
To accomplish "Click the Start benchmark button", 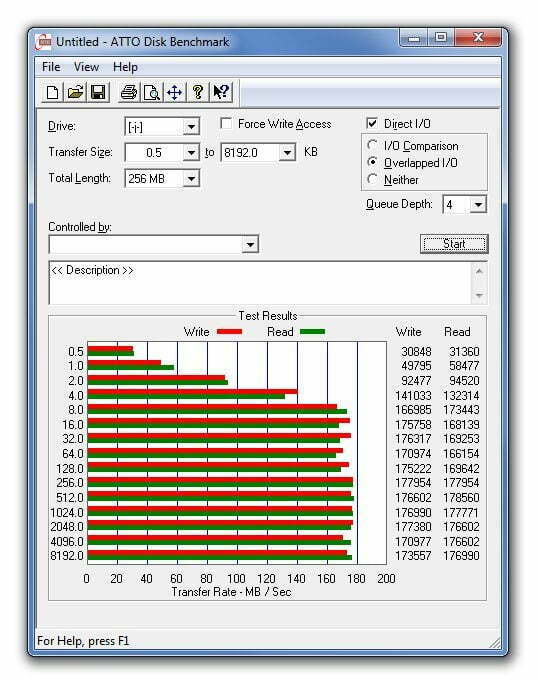I will [x=454, y=244].
